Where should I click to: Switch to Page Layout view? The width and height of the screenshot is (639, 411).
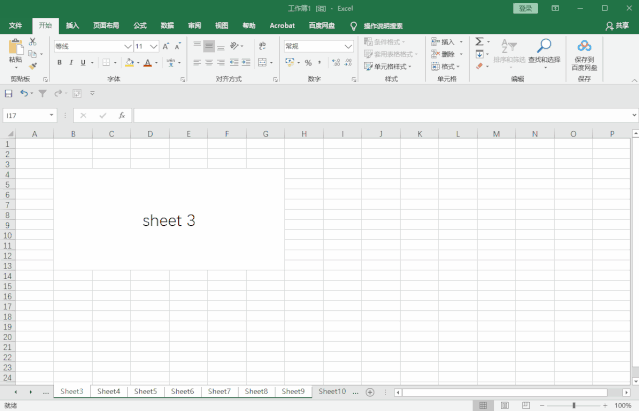(505, 405)
